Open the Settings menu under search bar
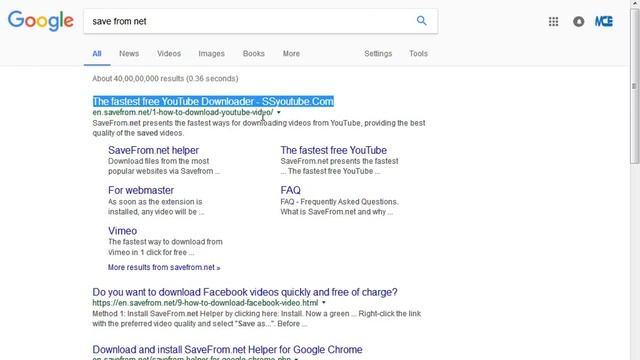 coord(378,53)
